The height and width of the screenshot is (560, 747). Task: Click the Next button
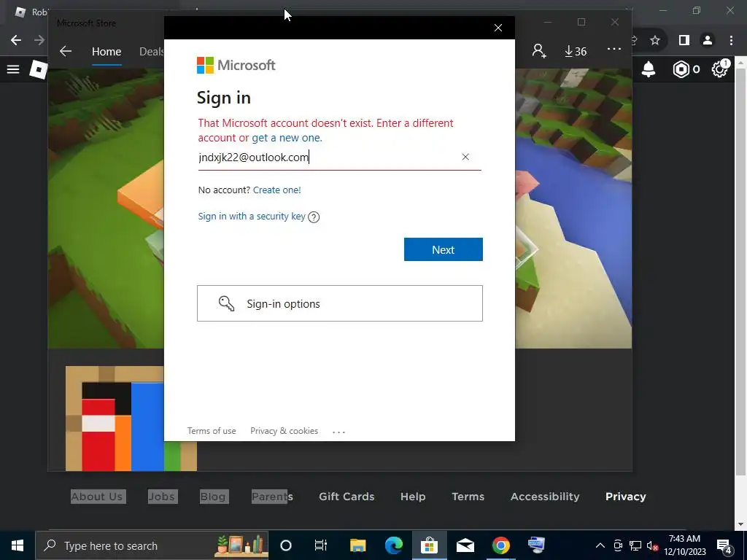click(443, 249)
